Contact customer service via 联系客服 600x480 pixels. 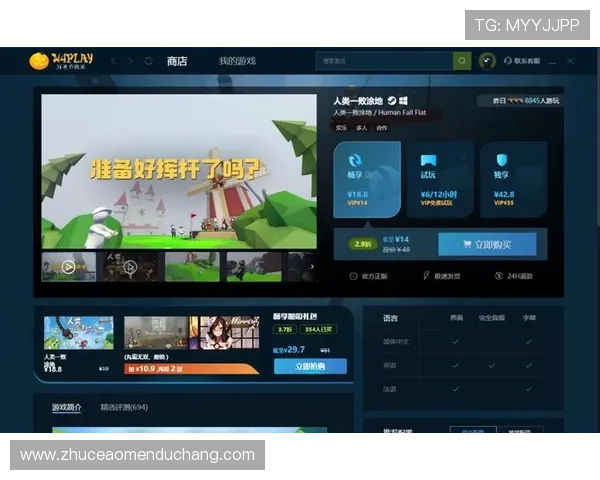pyautogui.click(x=522, y=61)
